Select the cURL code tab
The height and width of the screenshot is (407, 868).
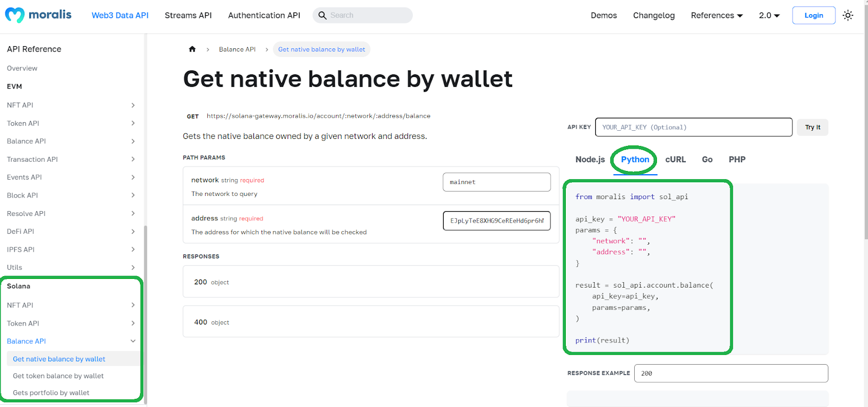[x=675, y=160]
